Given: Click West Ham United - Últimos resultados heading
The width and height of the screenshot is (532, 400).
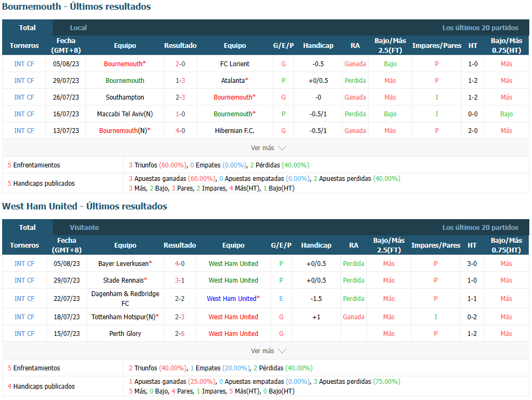Looking at the screenshot, I should point(84,206).
